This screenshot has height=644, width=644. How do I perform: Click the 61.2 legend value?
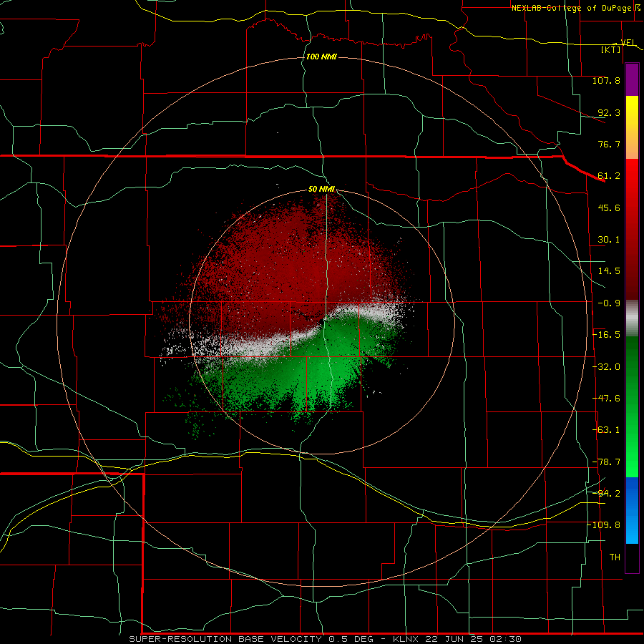pyautogui.click(x=609, y=176)
